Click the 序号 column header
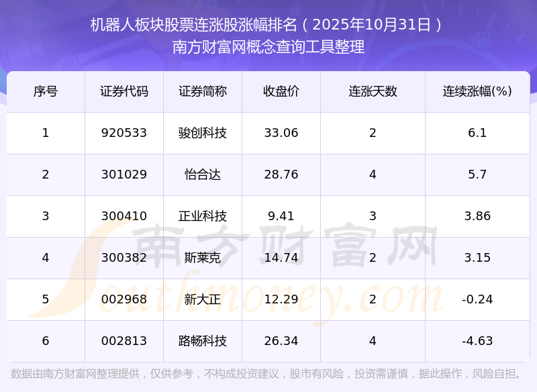The height and width of the screenshot is (392, 537). point(46,91)
